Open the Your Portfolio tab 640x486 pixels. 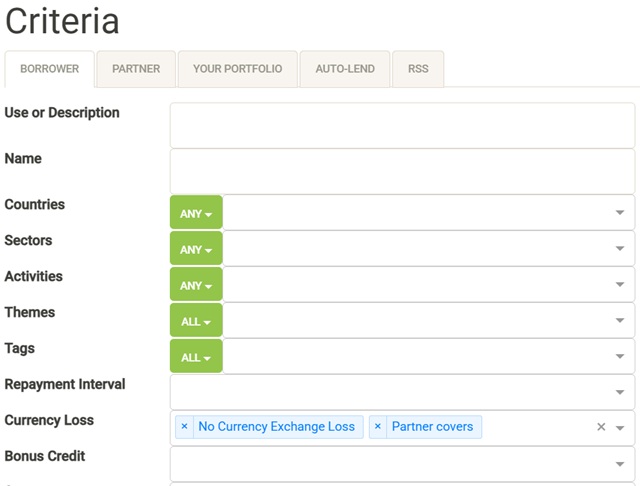[x=237, y=69]
